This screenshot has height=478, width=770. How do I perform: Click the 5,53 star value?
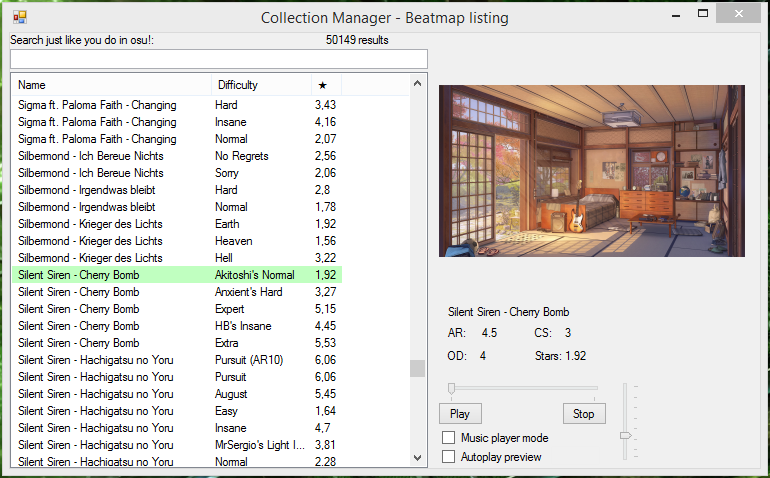(x=326, y=343)
